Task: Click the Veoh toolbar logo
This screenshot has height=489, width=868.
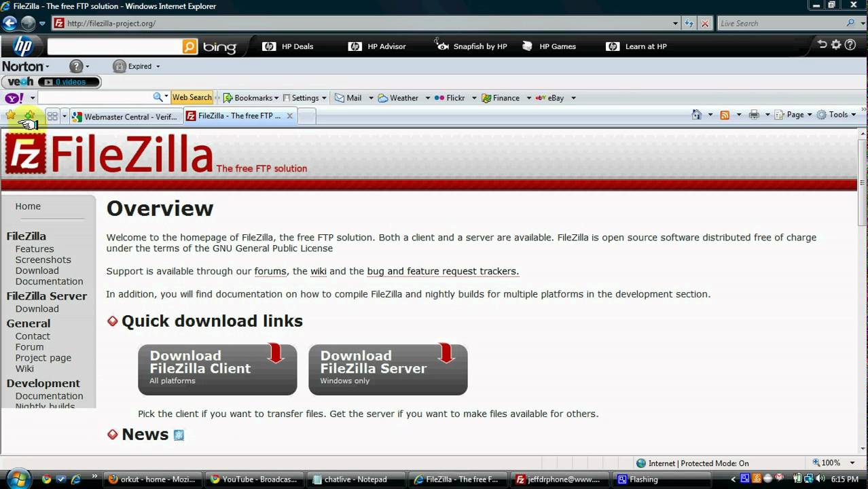Action: coord(19,82)
